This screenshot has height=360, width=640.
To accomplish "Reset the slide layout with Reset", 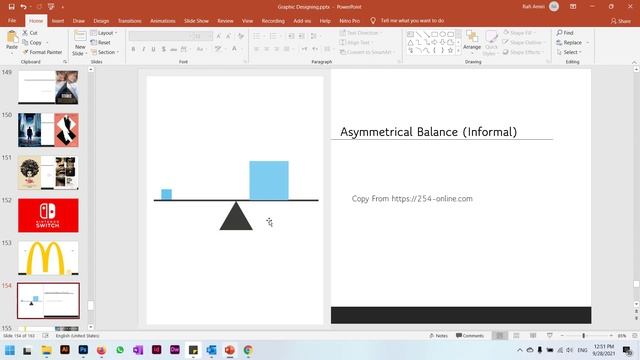I will [x=100, y=42].
